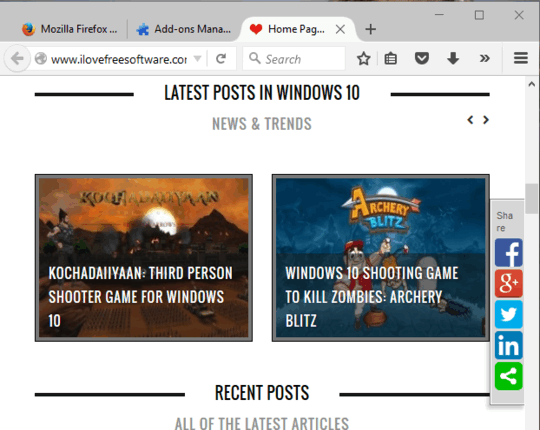The height and width of the screenshot is (430, 540).
Task: Share page on Twitter
Action: click(x=509, y=314)
